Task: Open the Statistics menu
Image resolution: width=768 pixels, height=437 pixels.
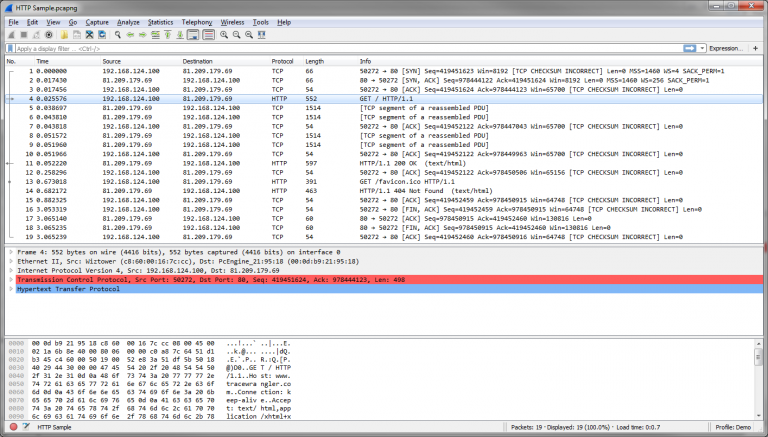Action: pyautogui.click(x=160, y=21)
